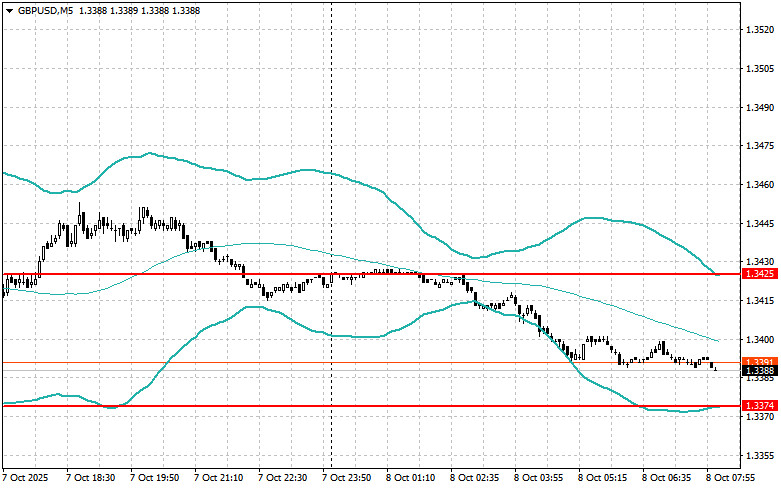Click the 7 Oct 18:30 time label
Viewport: 781px width, 489px height.
[x=91, y=478]
